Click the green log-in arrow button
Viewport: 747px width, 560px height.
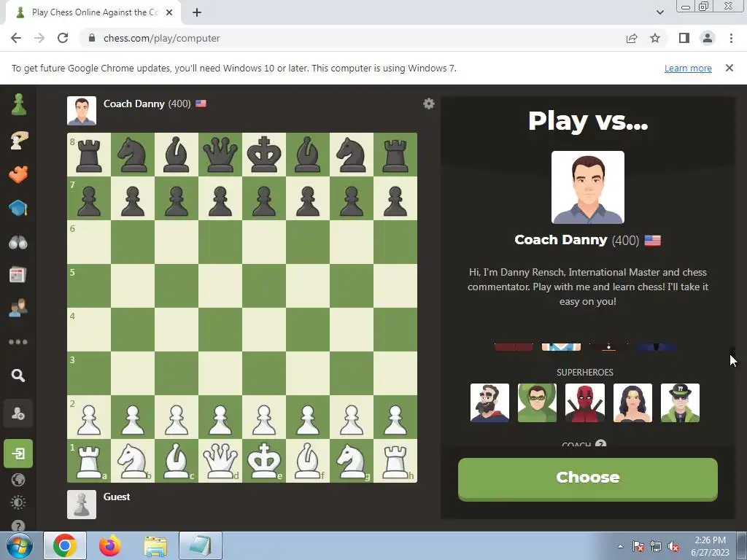point(18,454)
